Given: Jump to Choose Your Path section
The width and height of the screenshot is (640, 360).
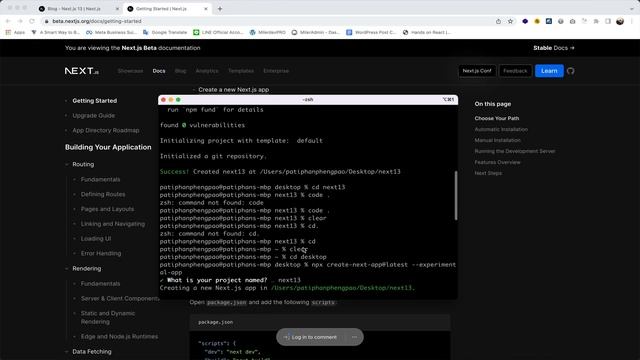Looking at the screenshot, I should pos(497,118).
